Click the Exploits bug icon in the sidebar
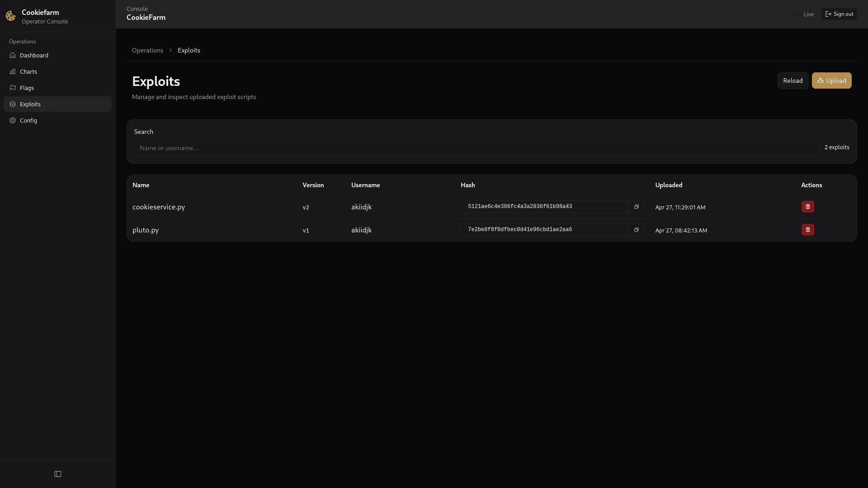 pyautogui.click(x=13, y=104)
